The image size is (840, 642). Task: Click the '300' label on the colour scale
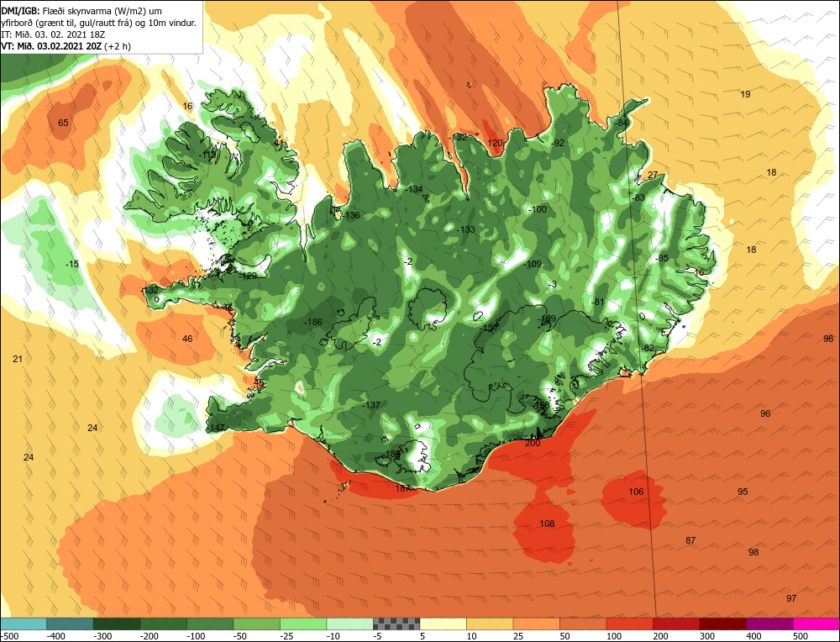(x=707, y=636)
